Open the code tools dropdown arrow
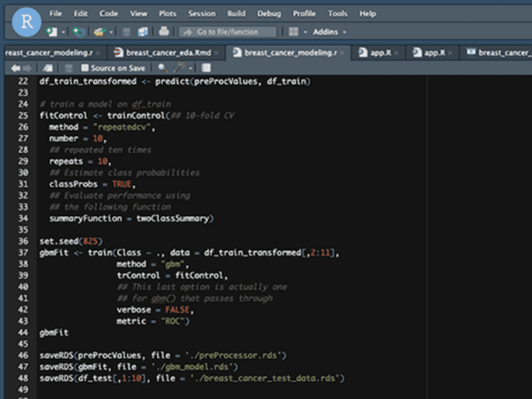This screenshot has width=532, height=399. (x=191, y=68)
